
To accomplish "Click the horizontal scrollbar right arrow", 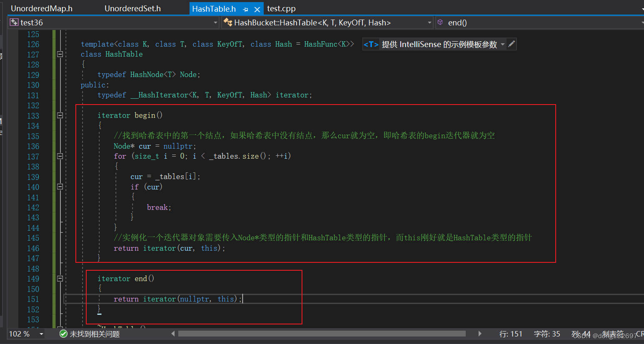I will pyautogui.click(x=480, y=334).
